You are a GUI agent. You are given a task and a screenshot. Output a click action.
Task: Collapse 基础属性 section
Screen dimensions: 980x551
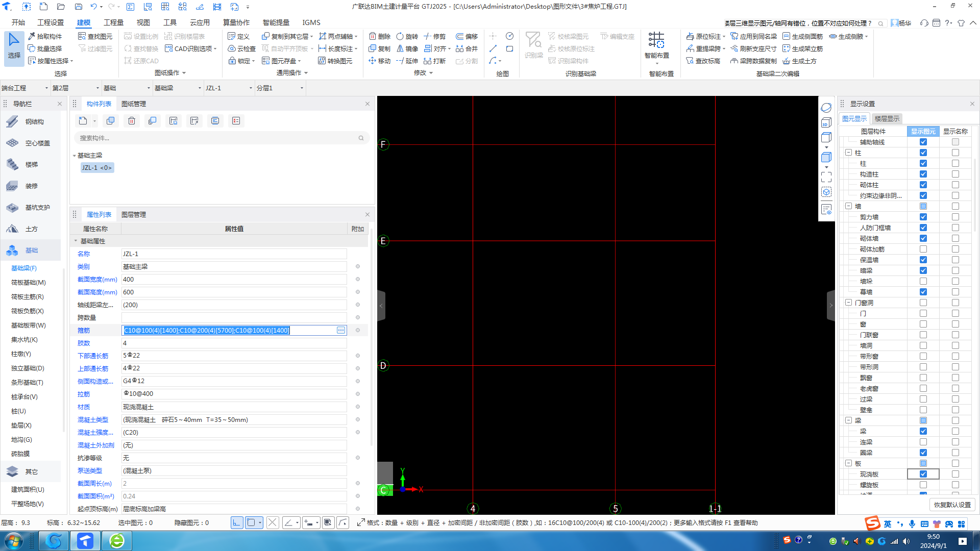pyautogui.click(x=76, y=241)
